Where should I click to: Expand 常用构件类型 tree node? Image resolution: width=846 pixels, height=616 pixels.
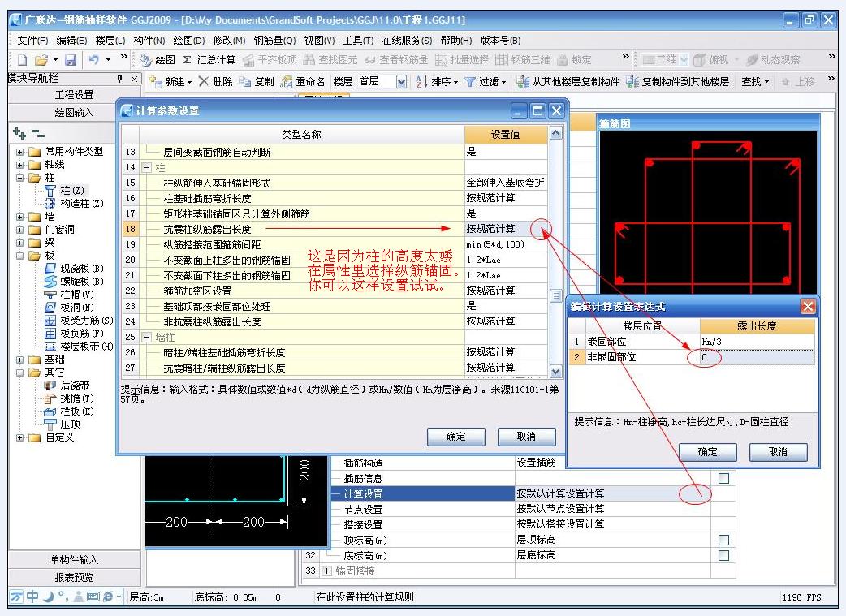(x=20, y=152)
